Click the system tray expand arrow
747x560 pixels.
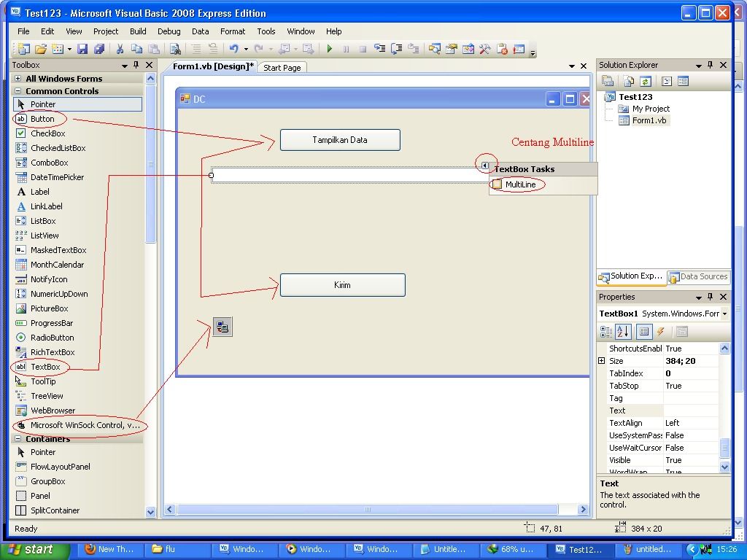tap(692, 550)
